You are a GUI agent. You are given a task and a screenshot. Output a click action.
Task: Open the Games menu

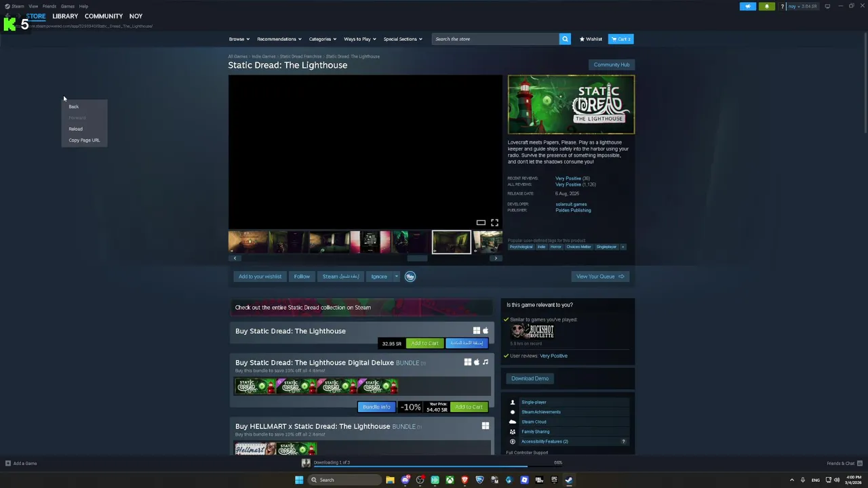coord(68,6)
